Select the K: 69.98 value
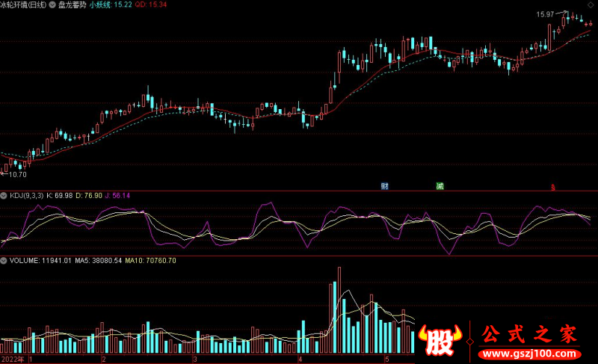598x364 pixels. click(x=60, y=196)
